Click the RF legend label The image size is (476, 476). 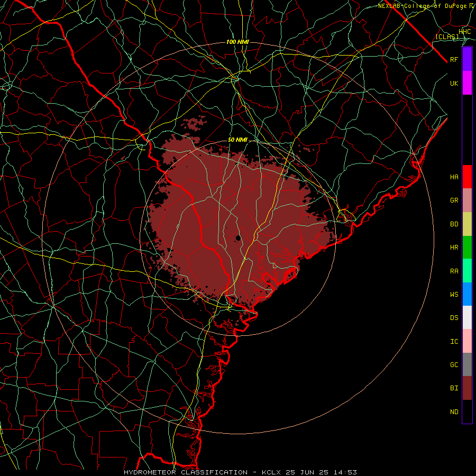click(454, 59)
